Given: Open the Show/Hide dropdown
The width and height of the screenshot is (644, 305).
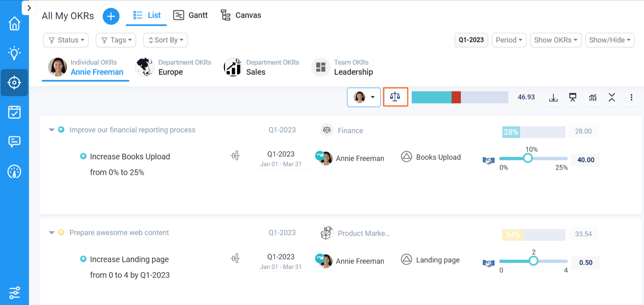Looking at the screenshot, I should coord(609,40).
